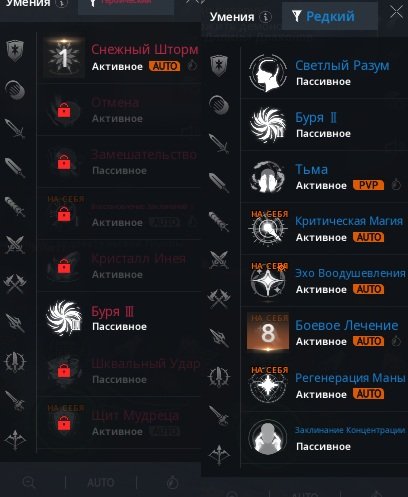This screenshot has width=408, height=497.
Task: Open the left panel rarity filter dropdown
Action: (x=126, y=5)
